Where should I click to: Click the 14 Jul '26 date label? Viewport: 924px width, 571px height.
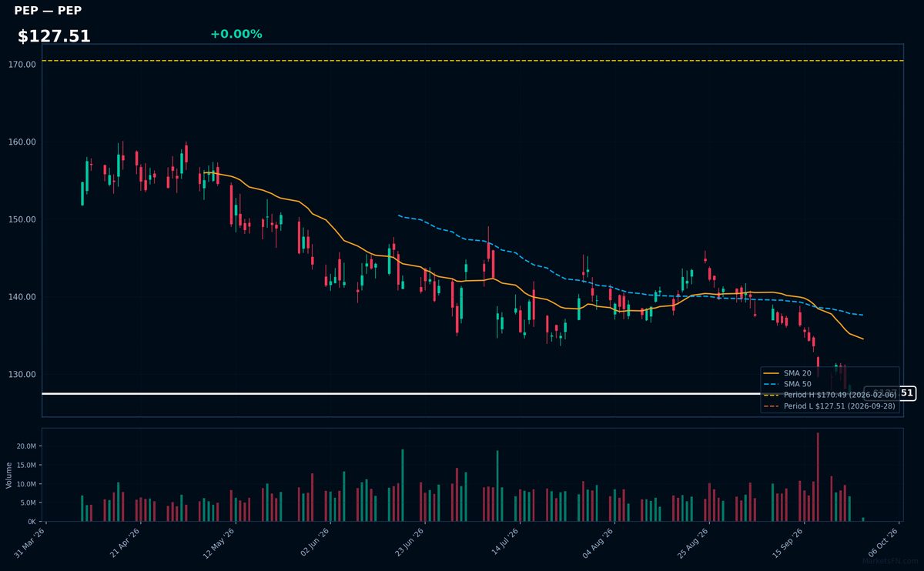(507, 542)
